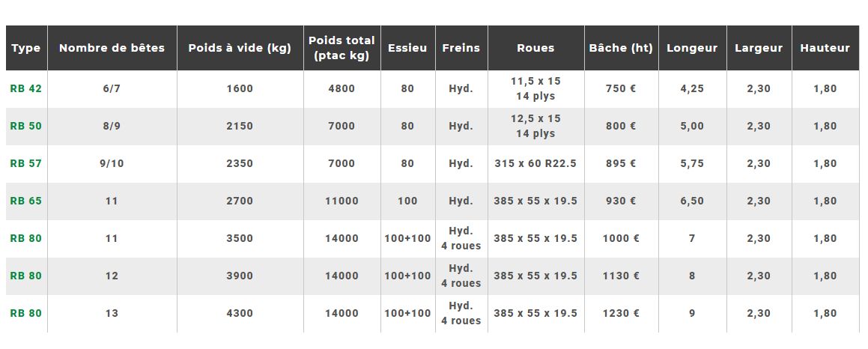
Task: Click the Nombre de bêtes column header
Action: pyautogui.click(x=112, y=48)
